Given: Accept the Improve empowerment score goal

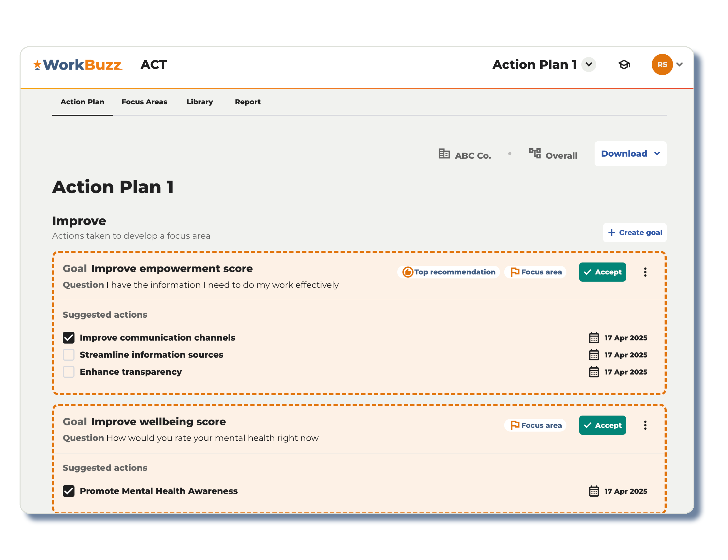Looking at the screenshot, I should pos(602,272).
